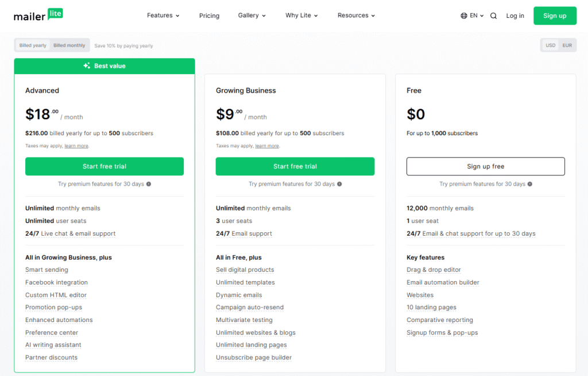Click Partner discounts feature
This screenshot has height=376, width=588.
(51, 358)
